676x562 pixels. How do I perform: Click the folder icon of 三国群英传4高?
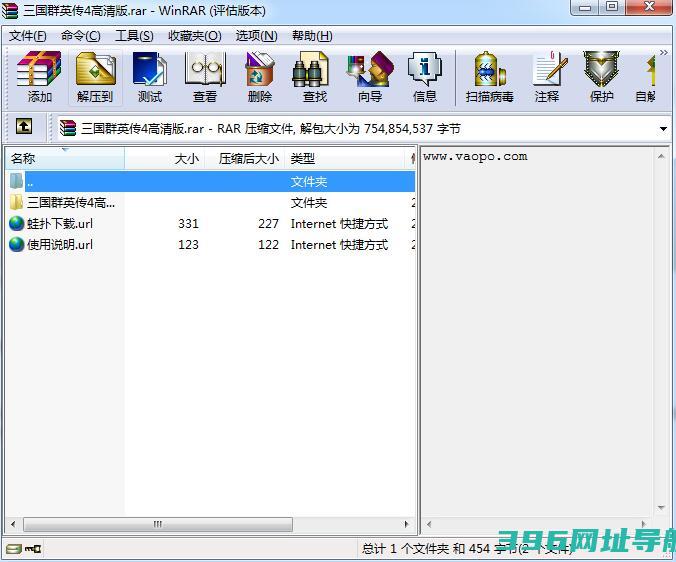click(x=16, y=202)
